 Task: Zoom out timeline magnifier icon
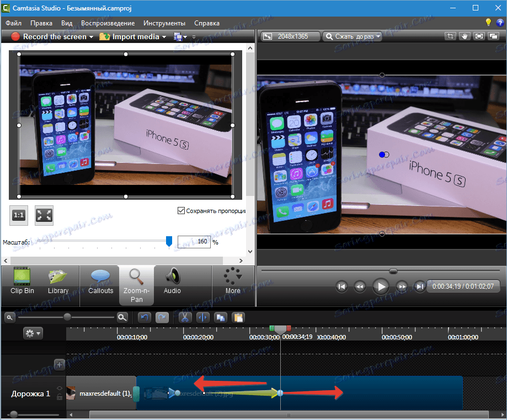[10, 317]
